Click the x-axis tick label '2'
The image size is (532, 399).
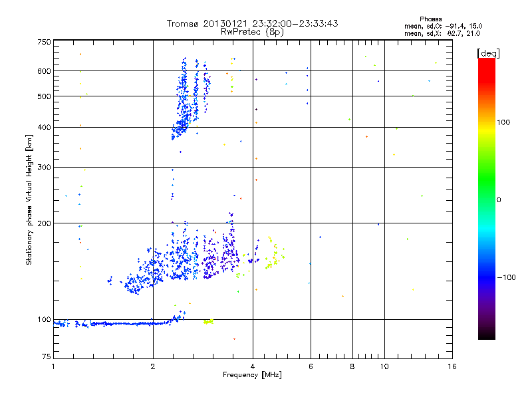tap(153, 366)
